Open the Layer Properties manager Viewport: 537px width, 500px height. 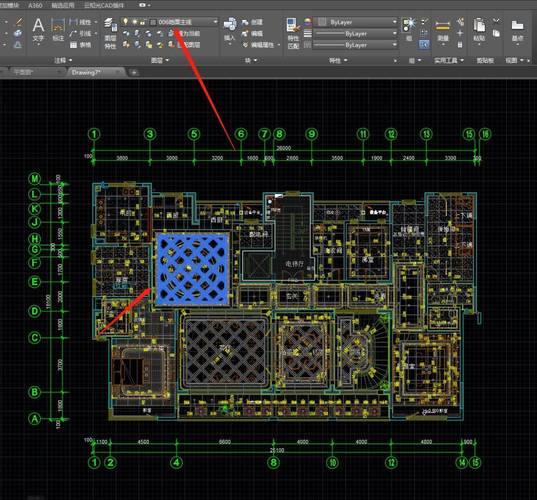(110, 33)
